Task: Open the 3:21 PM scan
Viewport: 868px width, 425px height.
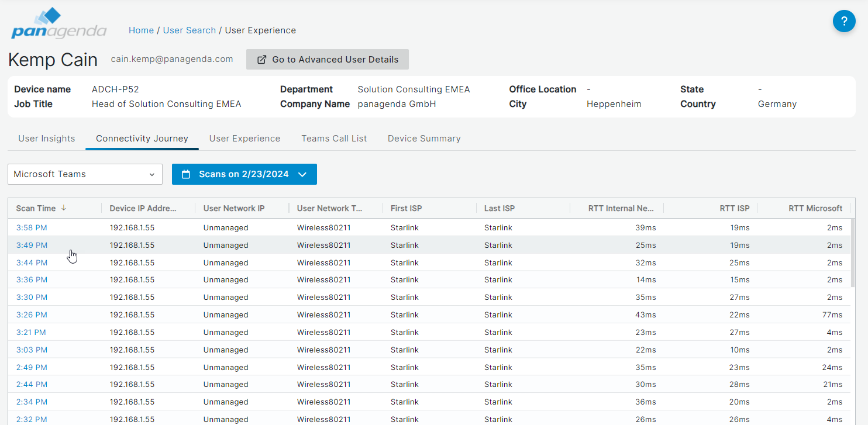Action: click(31, 332)
